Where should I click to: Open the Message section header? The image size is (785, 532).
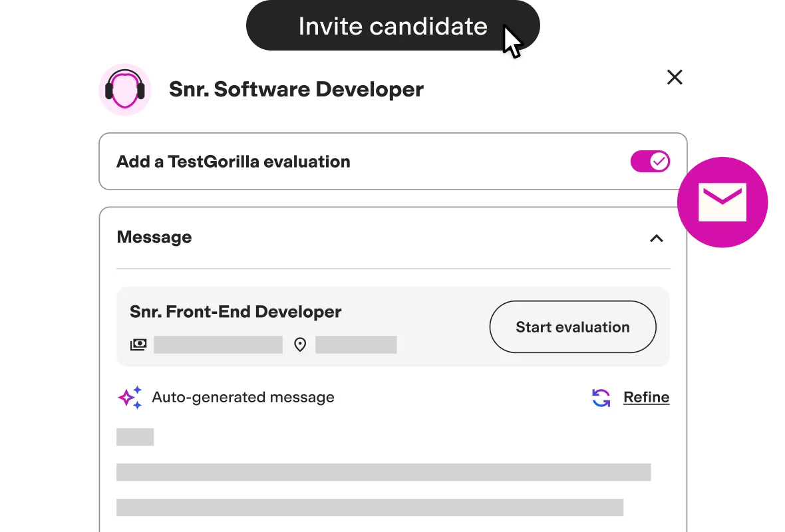pyautogui.click(x=154, y=237)
